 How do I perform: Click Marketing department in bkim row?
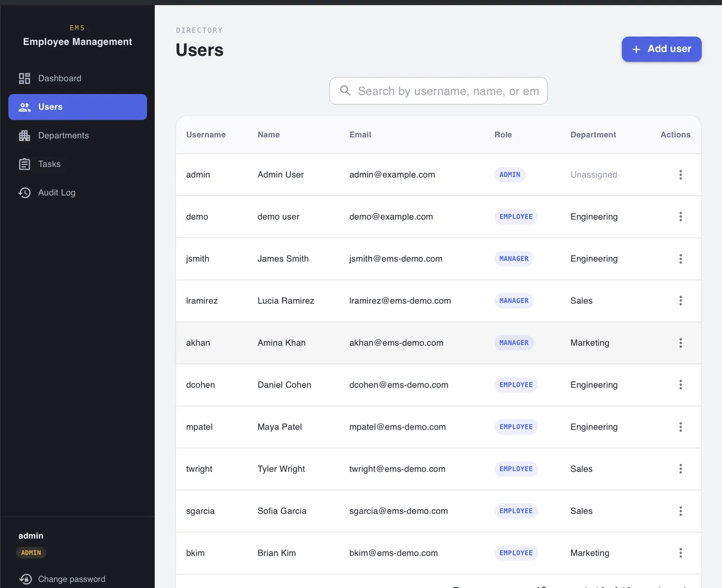(589, 553)
